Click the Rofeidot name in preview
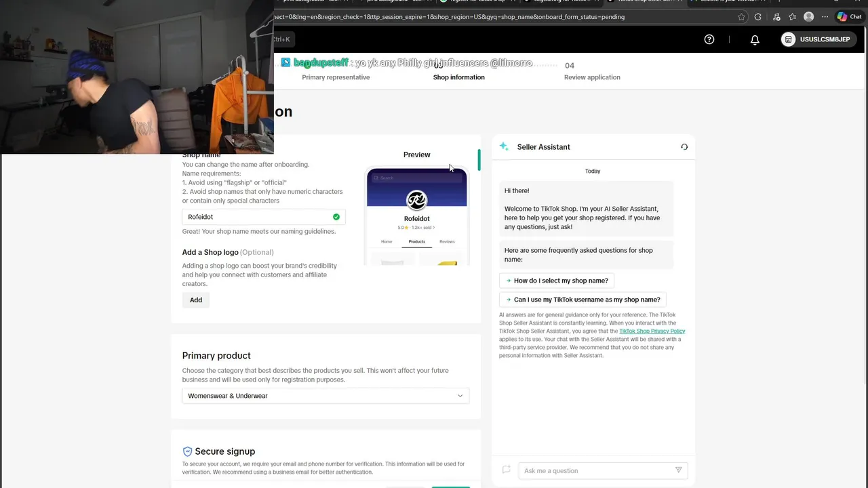Screen dimensions: 868x488 (x=416, y=219)
